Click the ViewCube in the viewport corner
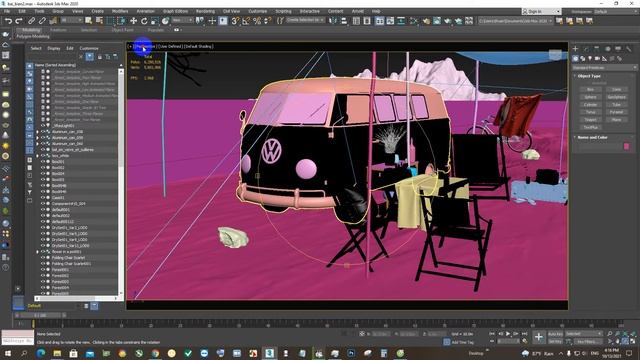 [555, 55]
